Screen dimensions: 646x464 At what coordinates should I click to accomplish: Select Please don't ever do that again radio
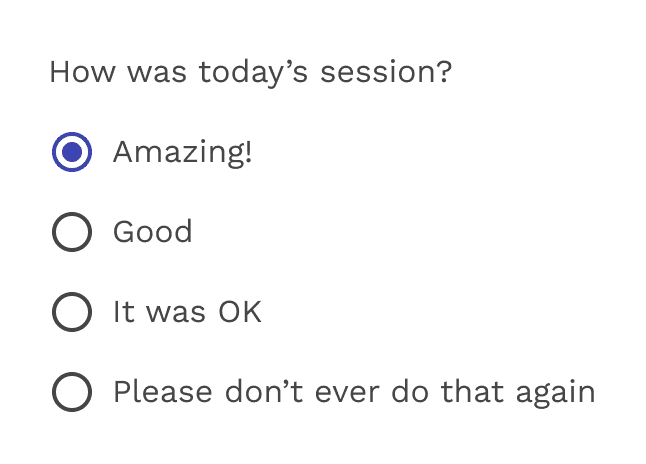click(x=71, y=393)
